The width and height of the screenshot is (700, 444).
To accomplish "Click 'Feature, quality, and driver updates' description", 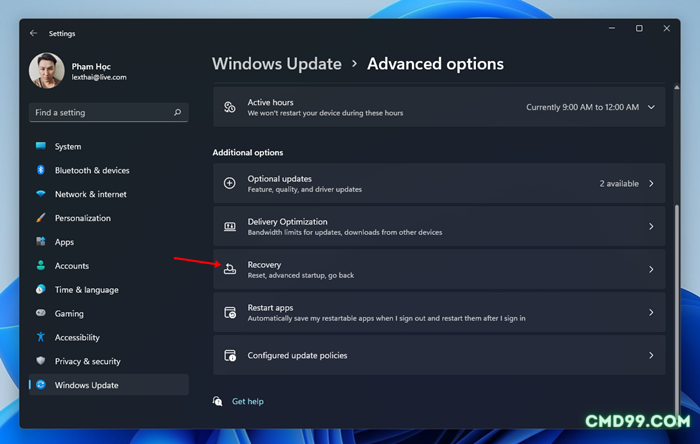I will (x=304, y=189).
